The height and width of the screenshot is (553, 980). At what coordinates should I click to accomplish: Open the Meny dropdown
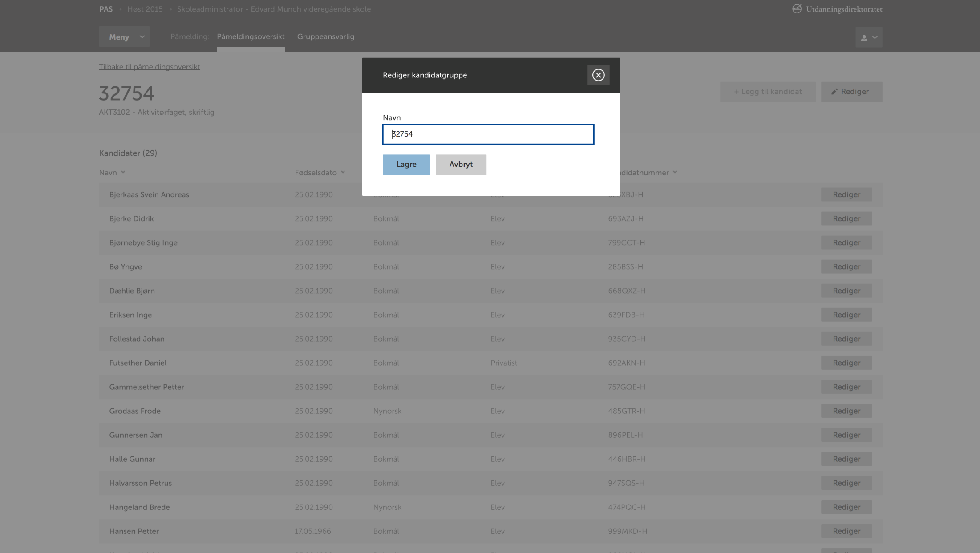[125, 37]
